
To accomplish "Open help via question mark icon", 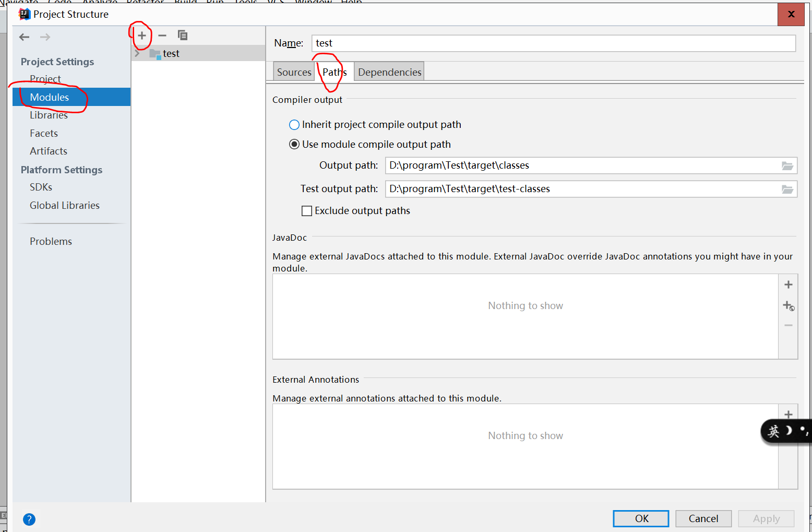I will point(29,519).
